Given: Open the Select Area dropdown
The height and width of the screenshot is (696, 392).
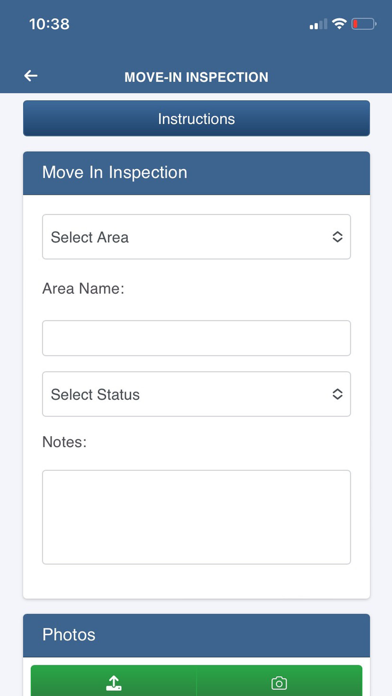Looking at the screenshot, I should click(196, 237).
